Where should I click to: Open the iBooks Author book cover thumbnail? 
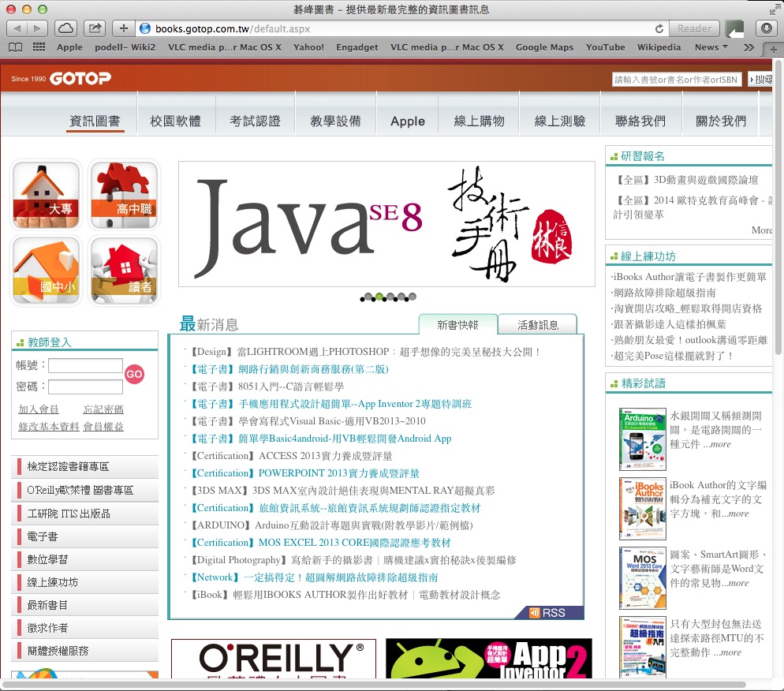(x=643, y=509)
